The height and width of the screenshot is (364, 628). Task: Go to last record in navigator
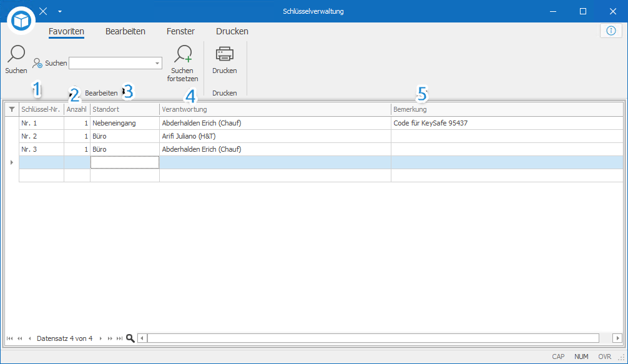click(x=119, y=338)
